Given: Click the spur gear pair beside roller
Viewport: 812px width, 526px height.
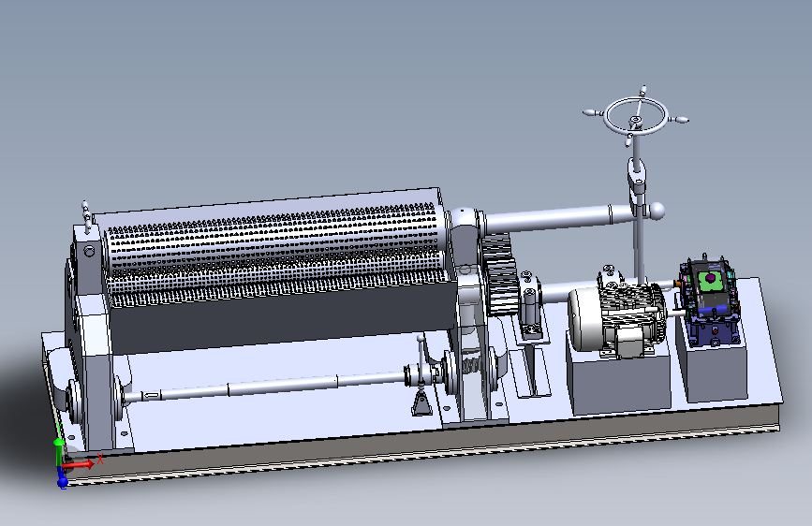Looking at the screenshot, I should point(500,273).
